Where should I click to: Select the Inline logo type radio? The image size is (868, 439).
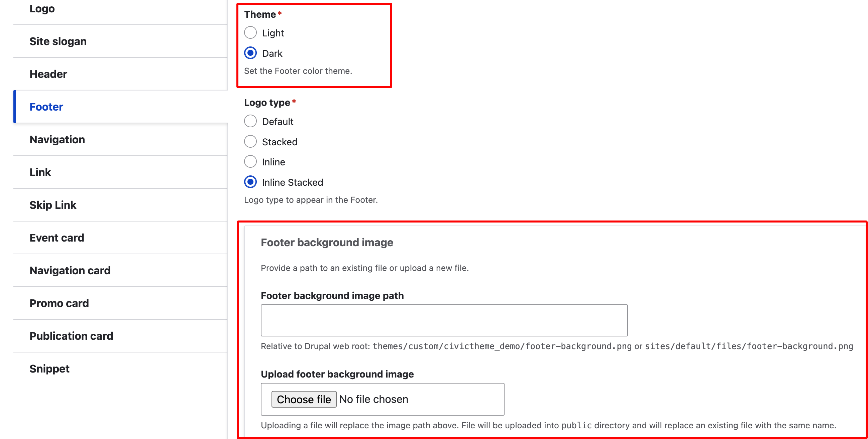(x=250, y=162)
